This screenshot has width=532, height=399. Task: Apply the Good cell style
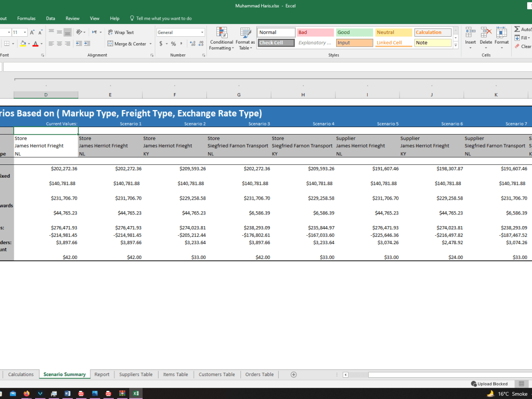354,32
